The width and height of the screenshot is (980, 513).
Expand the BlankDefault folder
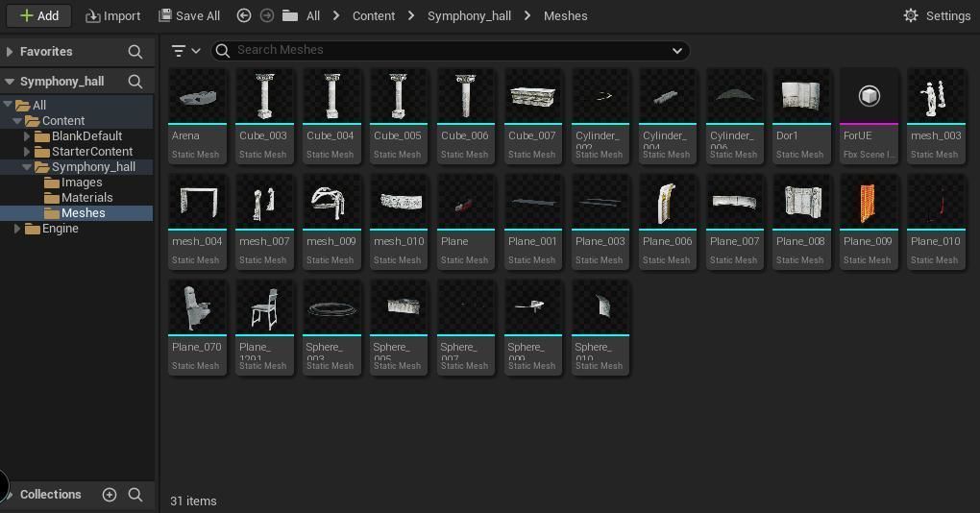pyautogui.click(x=27, y=135)
